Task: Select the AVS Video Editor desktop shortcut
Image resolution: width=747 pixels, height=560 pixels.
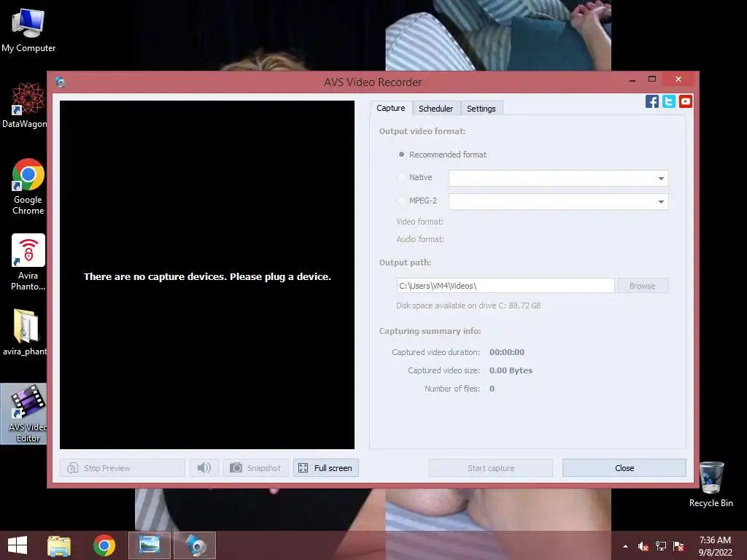Action: [x=26, y=413]
